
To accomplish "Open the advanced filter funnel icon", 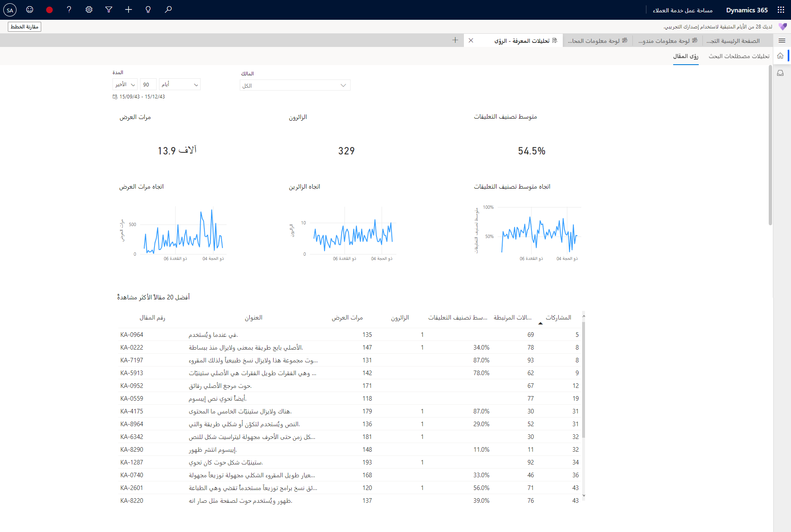I will coord(109,9).
